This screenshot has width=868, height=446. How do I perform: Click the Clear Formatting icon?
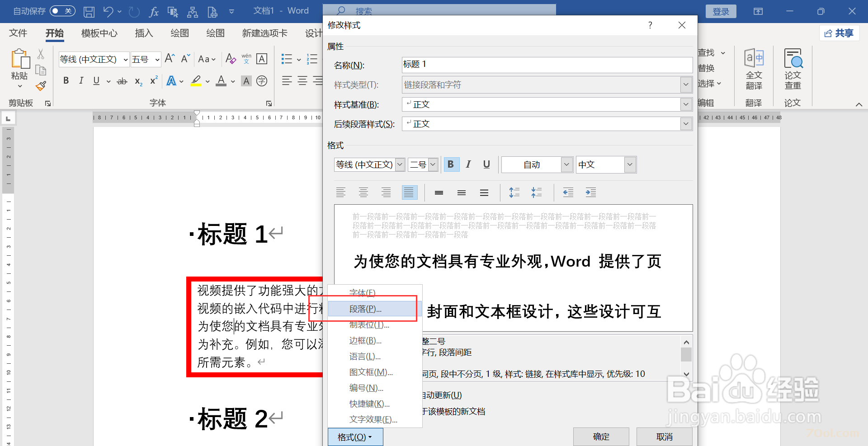tap(231, 59)
